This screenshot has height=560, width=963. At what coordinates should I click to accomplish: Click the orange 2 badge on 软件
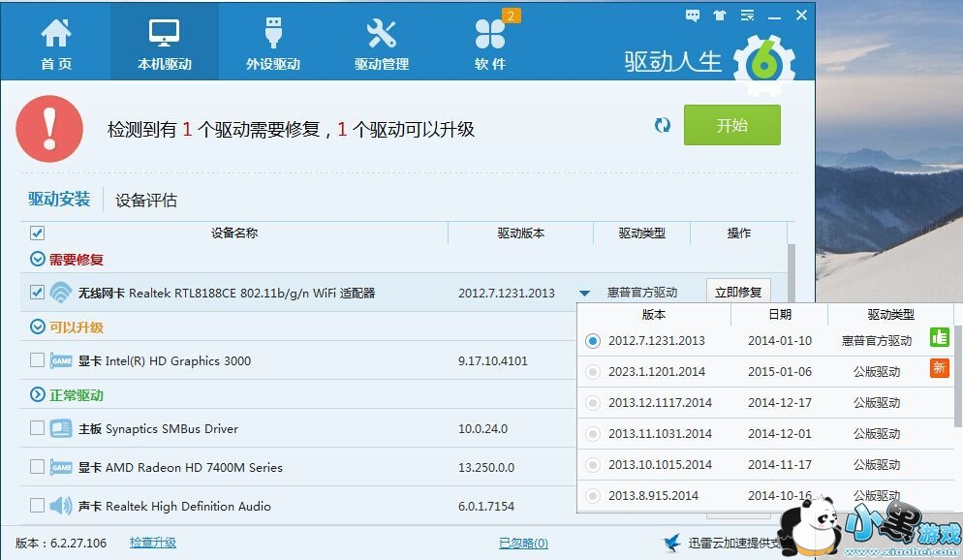(x=511, y=16)
